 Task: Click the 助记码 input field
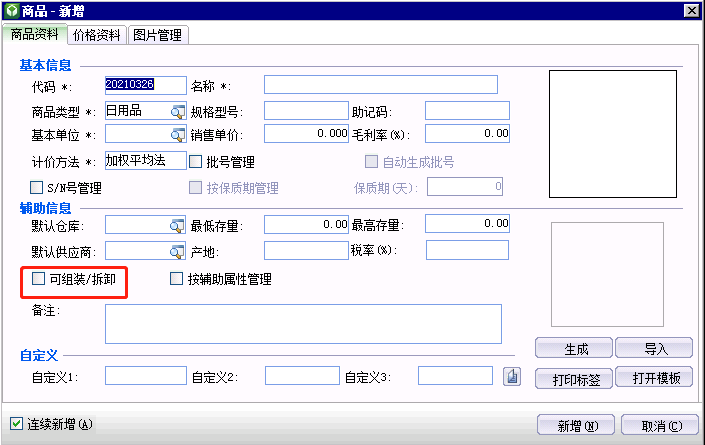tap(467, 111)
